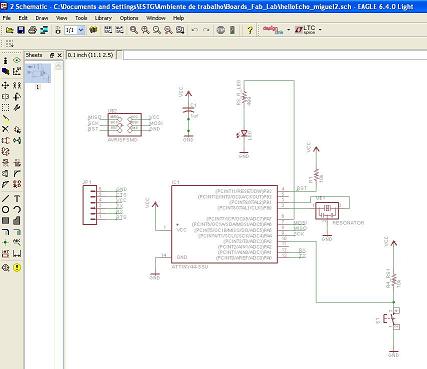This screenshot has height=369, width=427.
Task: Select the Wire line tool
Action: pos(5,199)
